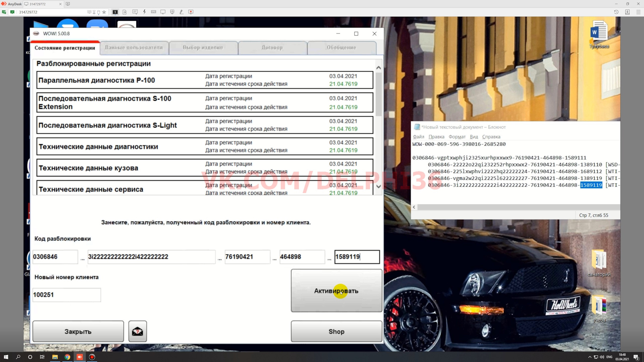Open the chat panel in AnyDesk toolbar

point(135,12)
